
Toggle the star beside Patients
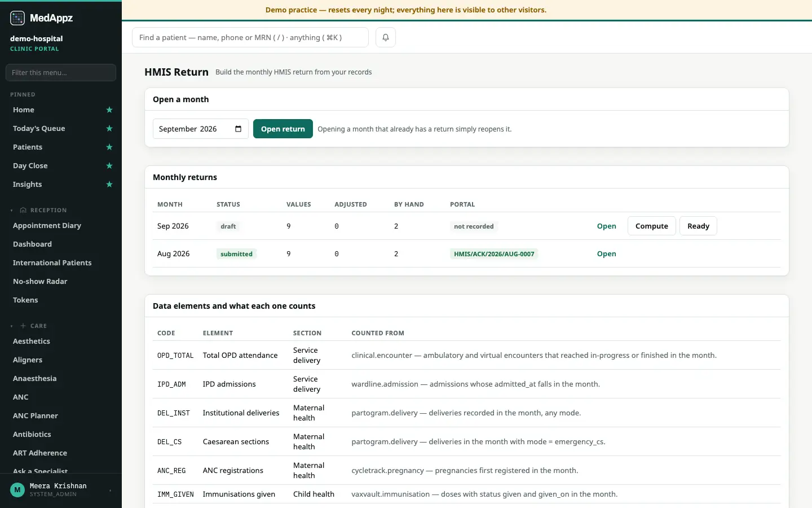pyautogui.click(x=109, y=147)
